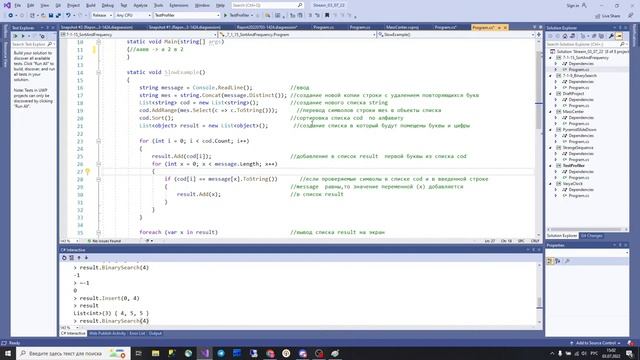This screenshot has width=640, height=360.
Task: Click the Search (Ctrl+Q) box
Action: coord(267,5)
